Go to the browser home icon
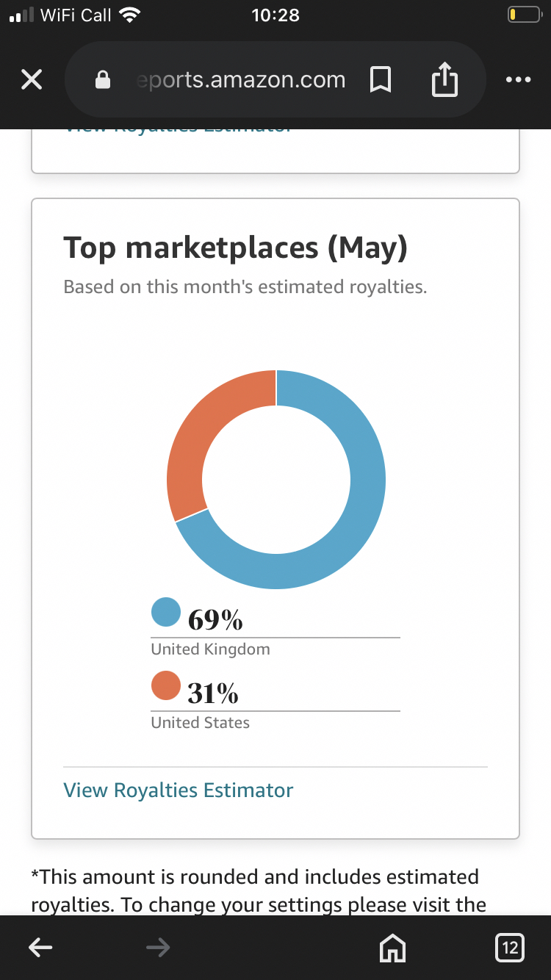Viewport: 551px width, 980px height. 392,948
